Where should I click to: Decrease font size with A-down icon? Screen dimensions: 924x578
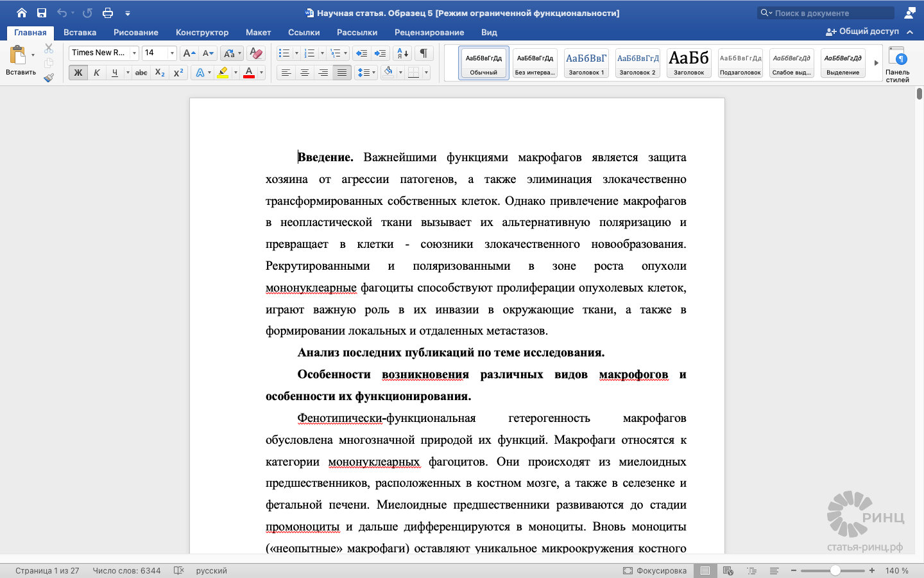pos(208,53)
